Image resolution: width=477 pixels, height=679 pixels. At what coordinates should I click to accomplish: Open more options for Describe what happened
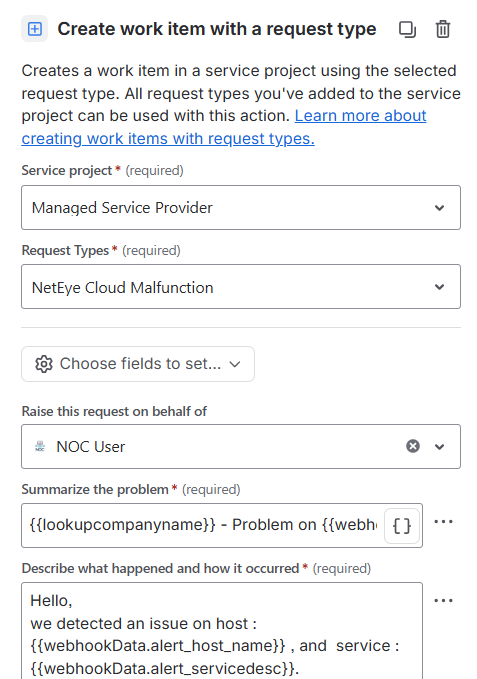click(x=443, y=601)
